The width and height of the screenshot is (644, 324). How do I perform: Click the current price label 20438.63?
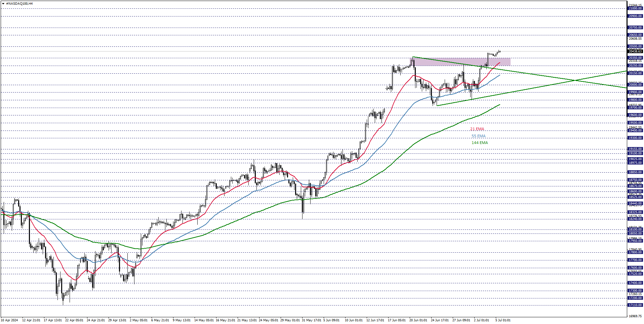point(635,51)
